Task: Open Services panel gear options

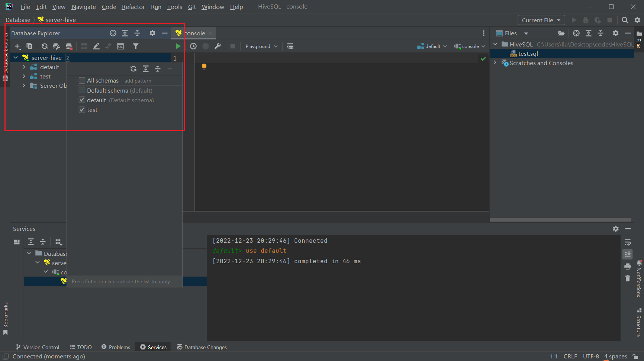Action: 616,229
